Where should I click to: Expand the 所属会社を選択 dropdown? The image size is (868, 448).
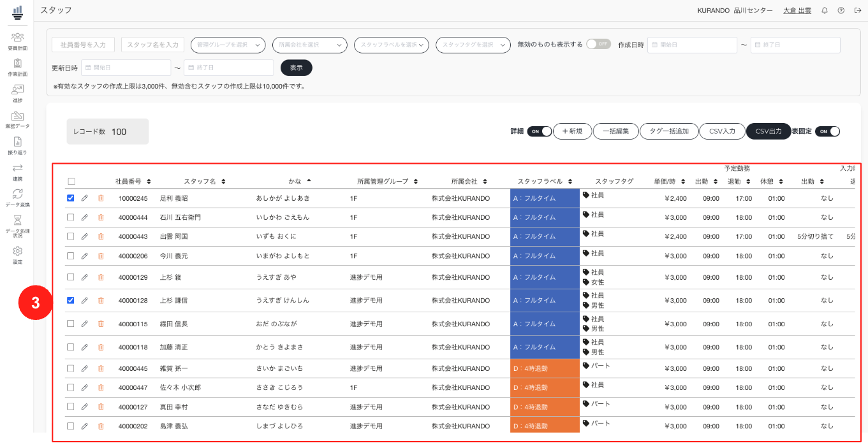pyautogui.click(x=310, y=45)
